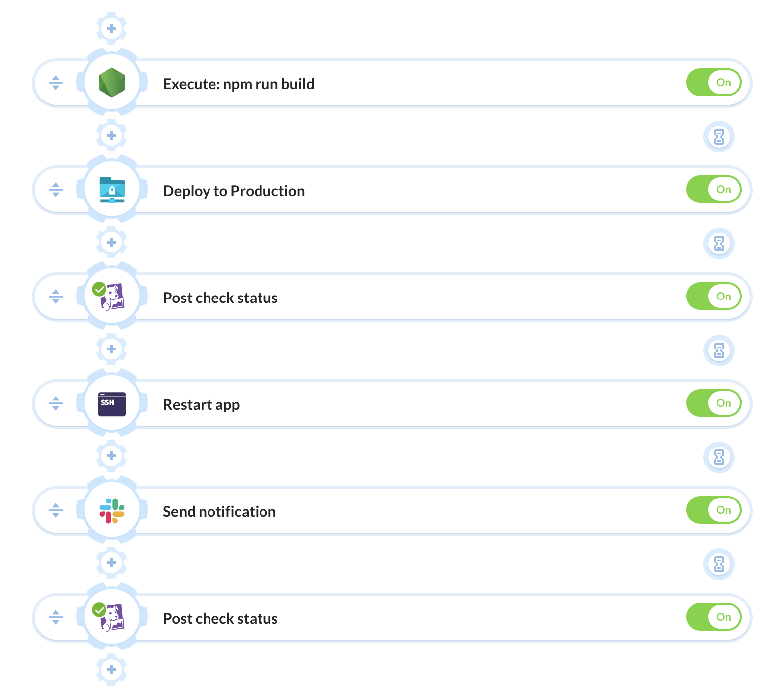Click the hourglass icon below Restart app
The image size is (784, 698).
click(719, 457)
